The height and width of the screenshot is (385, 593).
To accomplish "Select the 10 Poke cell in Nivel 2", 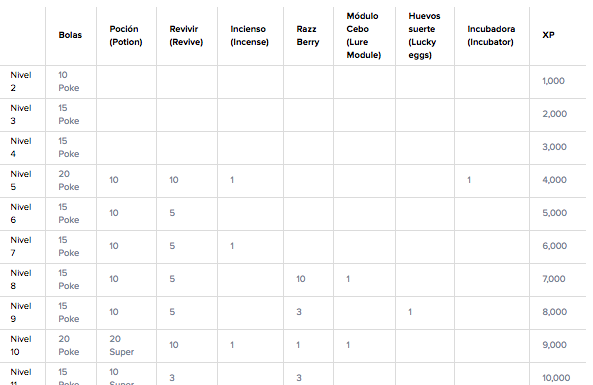I will point(68,81).
